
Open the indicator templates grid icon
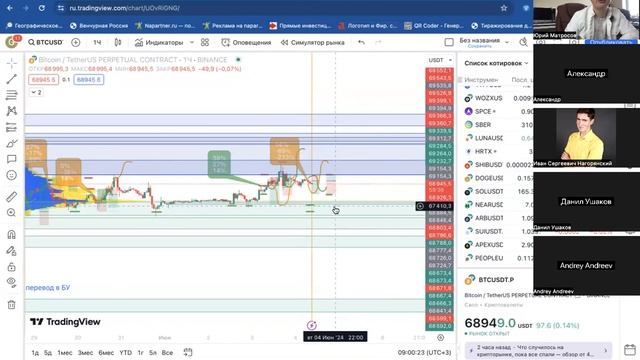point(205,42)
